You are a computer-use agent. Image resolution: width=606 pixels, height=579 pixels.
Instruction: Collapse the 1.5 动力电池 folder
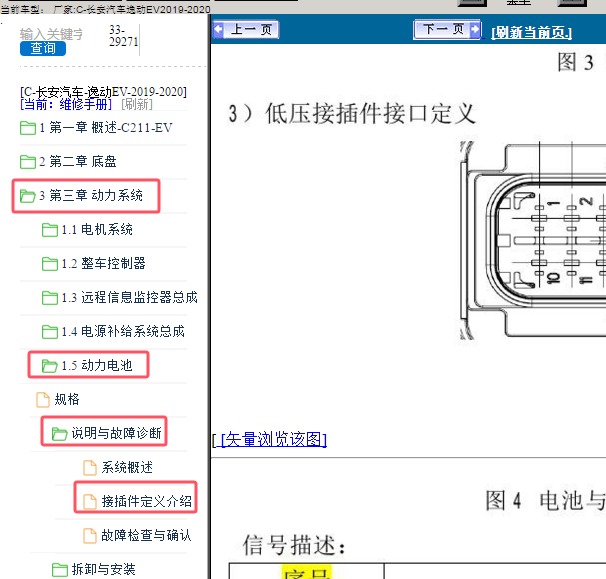pos(87,365)
